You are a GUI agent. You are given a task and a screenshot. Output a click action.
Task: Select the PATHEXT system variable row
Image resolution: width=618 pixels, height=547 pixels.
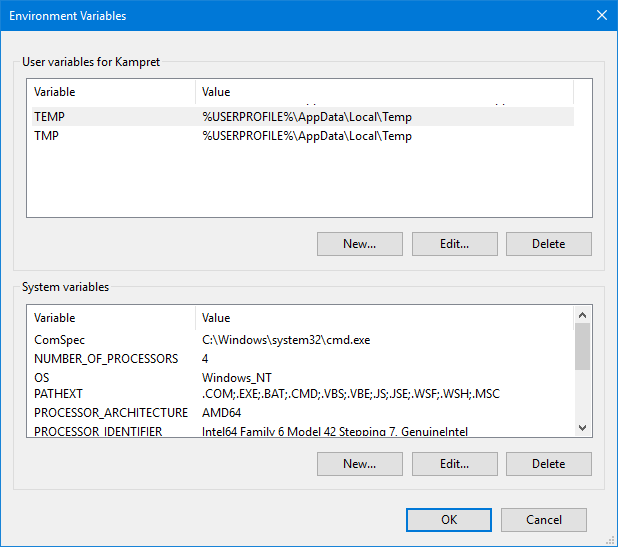(303, 394)
